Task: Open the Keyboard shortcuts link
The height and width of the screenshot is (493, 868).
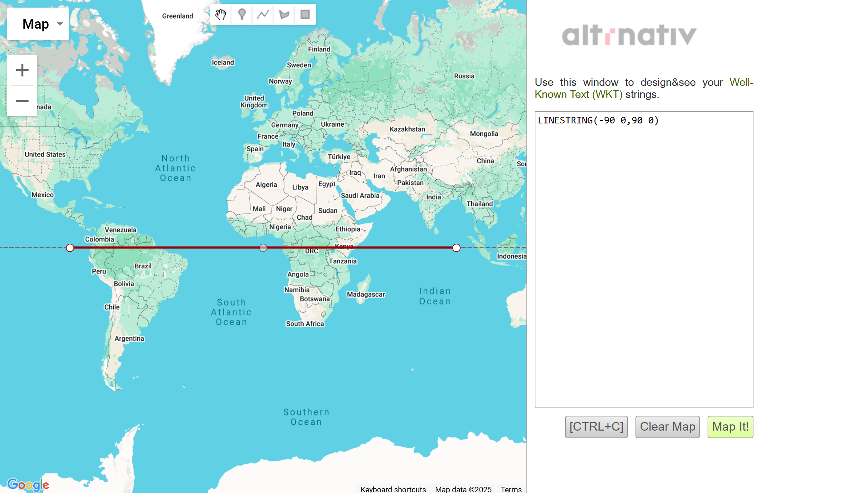Action: [x=393, y=489]
